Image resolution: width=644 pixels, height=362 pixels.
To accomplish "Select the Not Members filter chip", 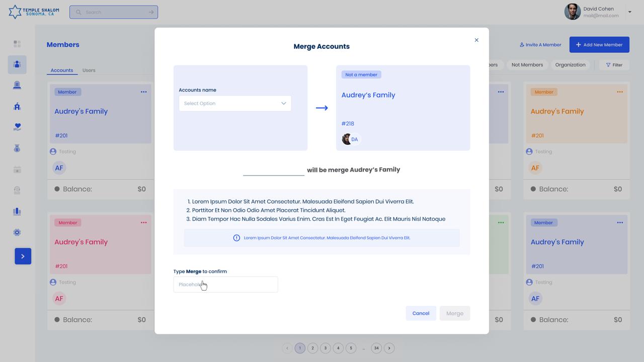I will click(x=527, y=65).
